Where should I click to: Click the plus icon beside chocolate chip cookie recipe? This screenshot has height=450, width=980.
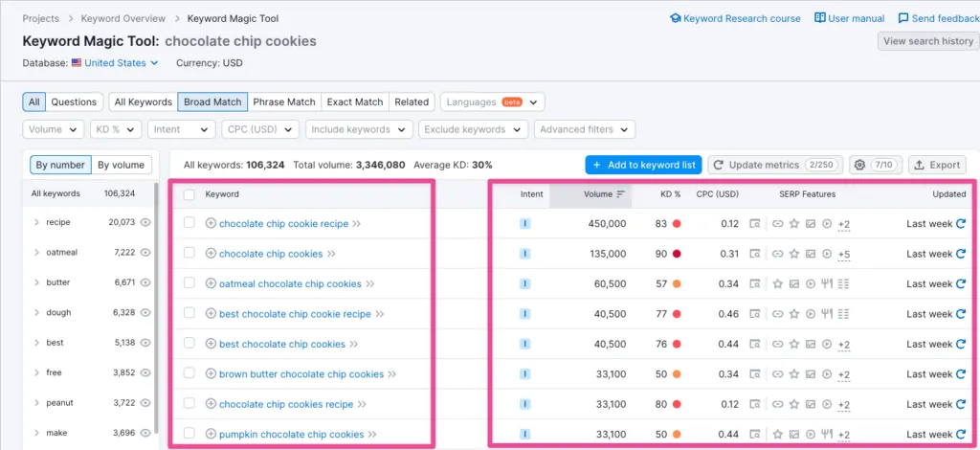[x=211, y=224]
